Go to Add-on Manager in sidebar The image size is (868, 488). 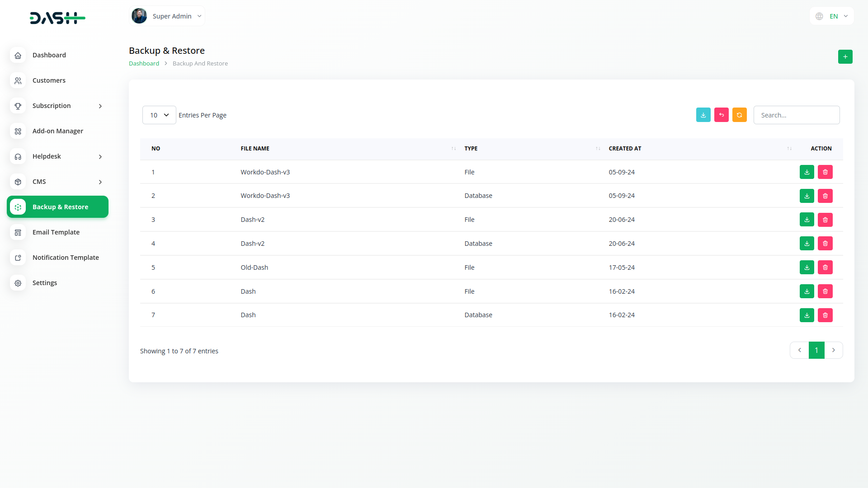pos(57,131)
